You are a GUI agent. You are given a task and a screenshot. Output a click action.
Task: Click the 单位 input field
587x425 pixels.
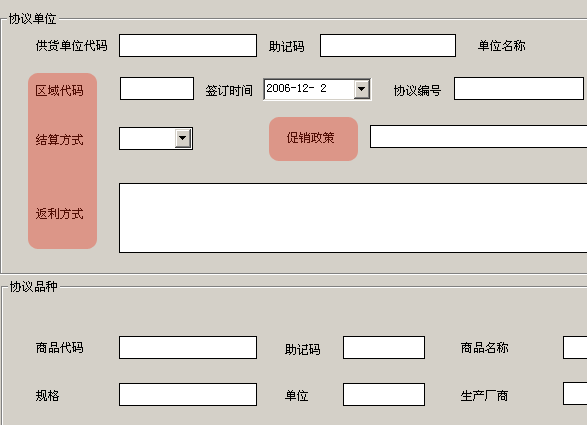384,394
